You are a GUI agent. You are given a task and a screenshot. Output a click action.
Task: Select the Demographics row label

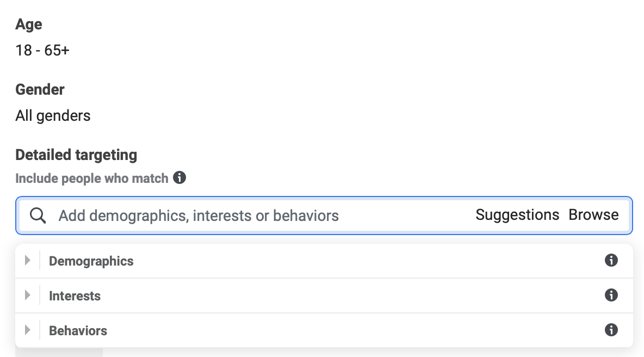click(91, 261)
